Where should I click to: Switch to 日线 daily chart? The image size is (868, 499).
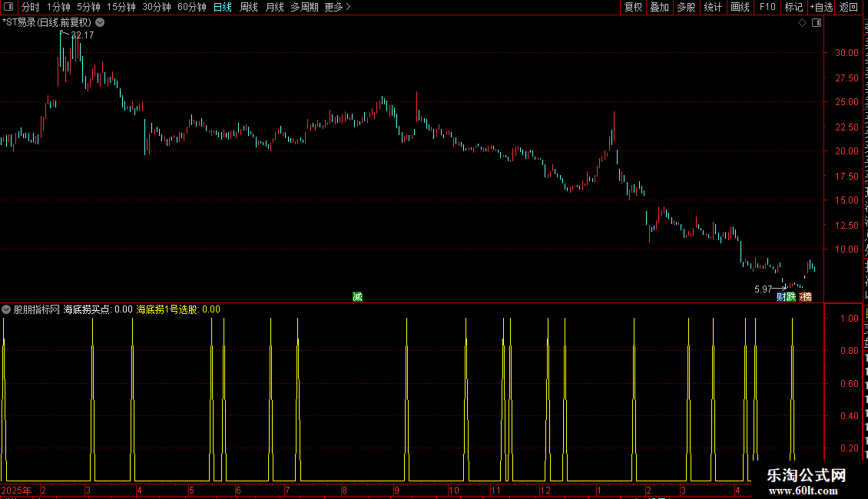(223, 7)
